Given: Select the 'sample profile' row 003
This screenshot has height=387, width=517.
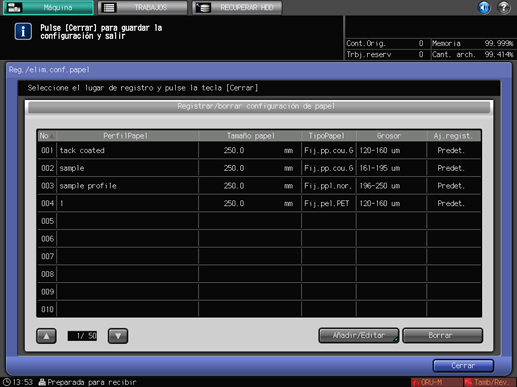Looking at the screenshot, I should coord(259,186).
